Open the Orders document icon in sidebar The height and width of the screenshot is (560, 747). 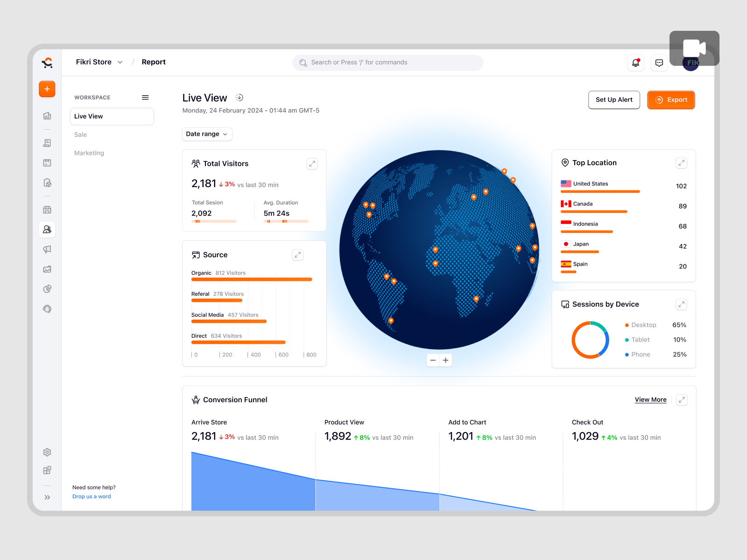[x=47, y=142]
